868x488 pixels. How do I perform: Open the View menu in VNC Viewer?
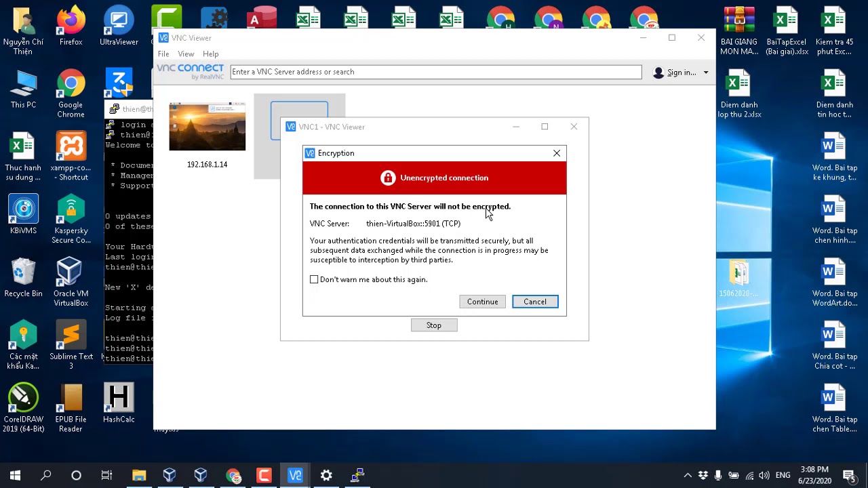click(186, 54)
